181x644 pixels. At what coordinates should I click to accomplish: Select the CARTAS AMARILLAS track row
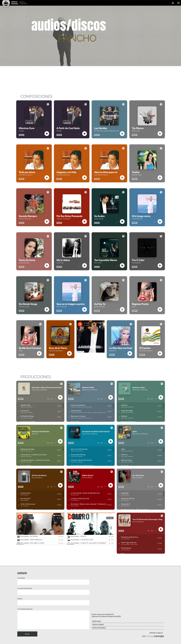coord(40,540)
